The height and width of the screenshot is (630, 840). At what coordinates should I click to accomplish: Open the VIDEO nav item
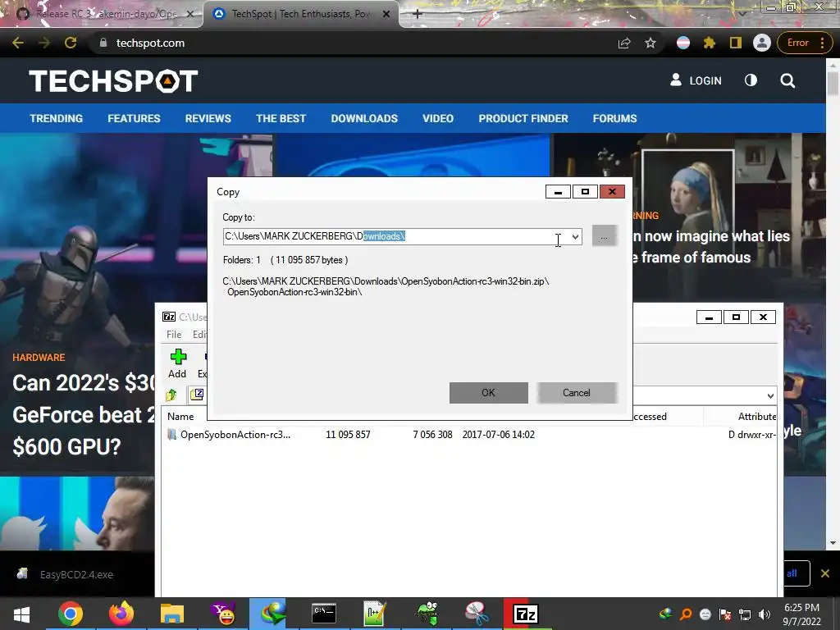coord(438,118)
